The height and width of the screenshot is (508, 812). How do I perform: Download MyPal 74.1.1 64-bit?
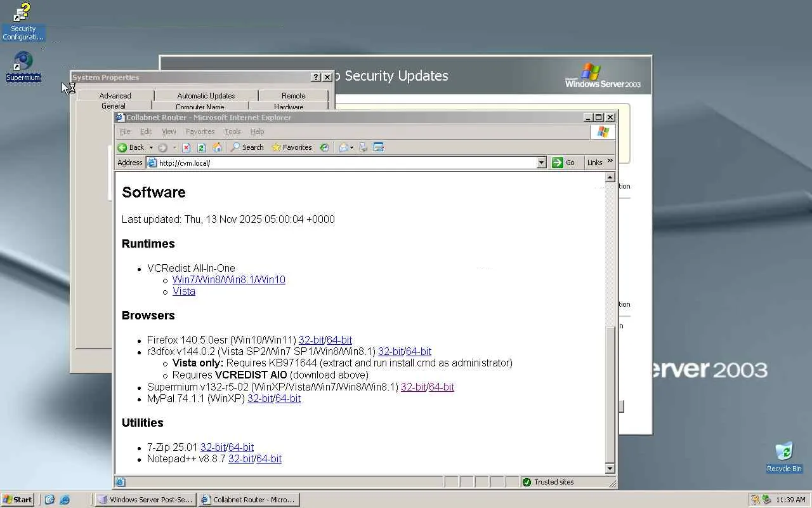288,398
